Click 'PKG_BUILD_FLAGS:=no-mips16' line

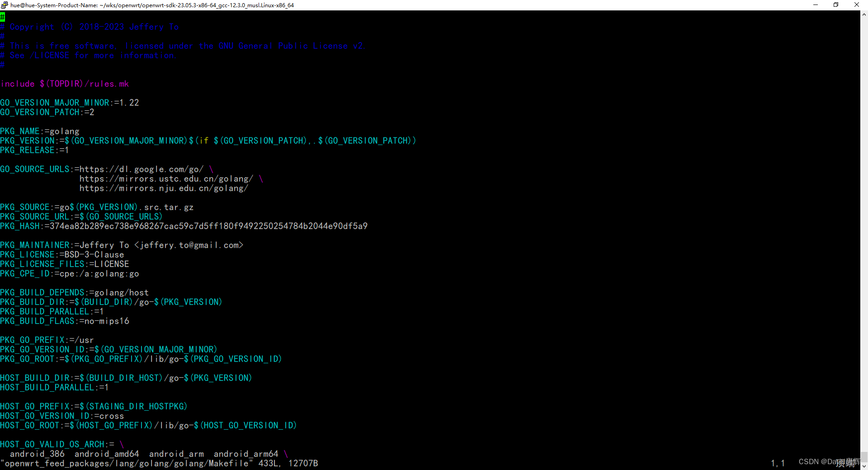pos(65,321)
